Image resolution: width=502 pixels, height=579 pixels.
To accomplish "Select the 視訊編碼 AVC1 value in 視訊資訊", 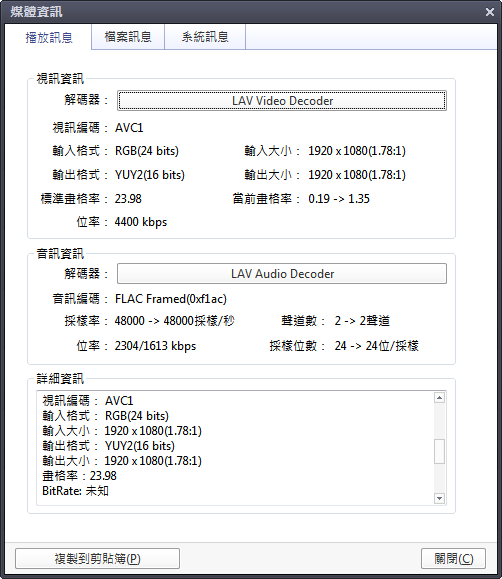I will 129,128.
